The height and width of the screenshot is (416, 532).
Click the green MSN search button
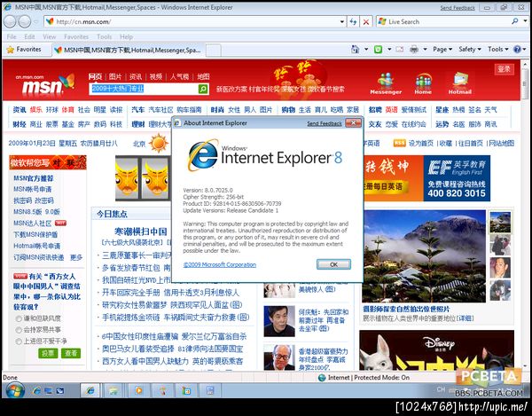coord(203,89)
